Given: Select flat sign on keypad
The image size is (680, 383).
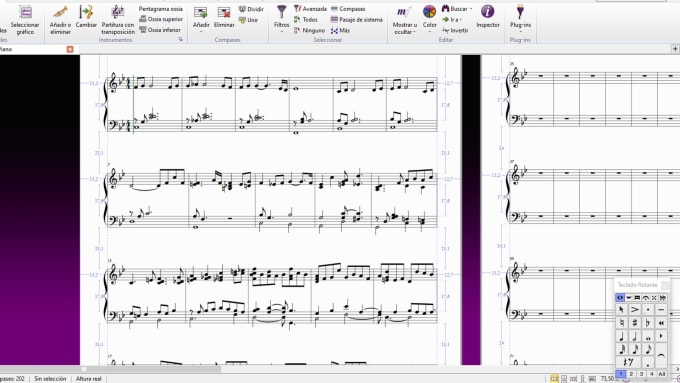Looking at the screenshot, I should (x=648, y=323).
